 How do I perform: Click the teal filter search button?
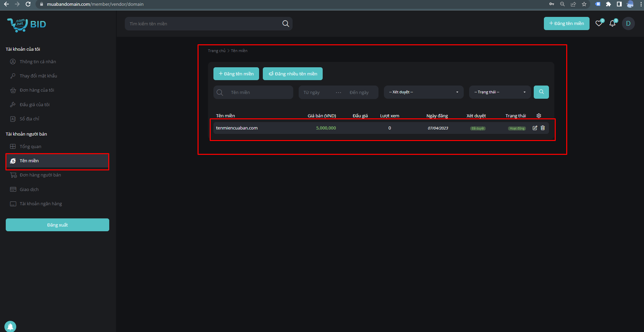tap(541, 92)
